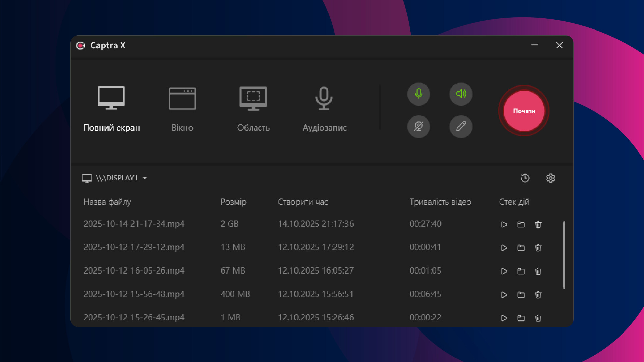
Task: Switch to Window (Вікно) capture mode
Action: point(182,108)
